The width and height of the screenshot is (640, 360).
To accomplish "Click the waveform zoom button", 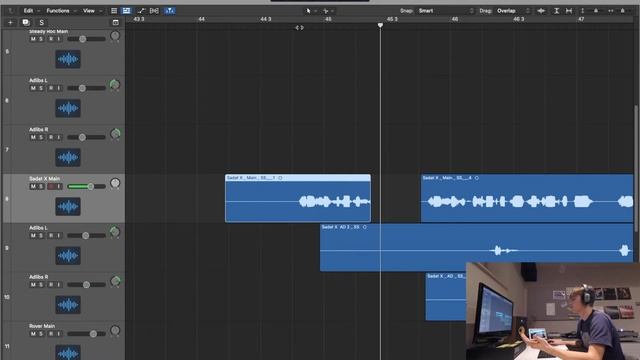I will click(541, 11).
